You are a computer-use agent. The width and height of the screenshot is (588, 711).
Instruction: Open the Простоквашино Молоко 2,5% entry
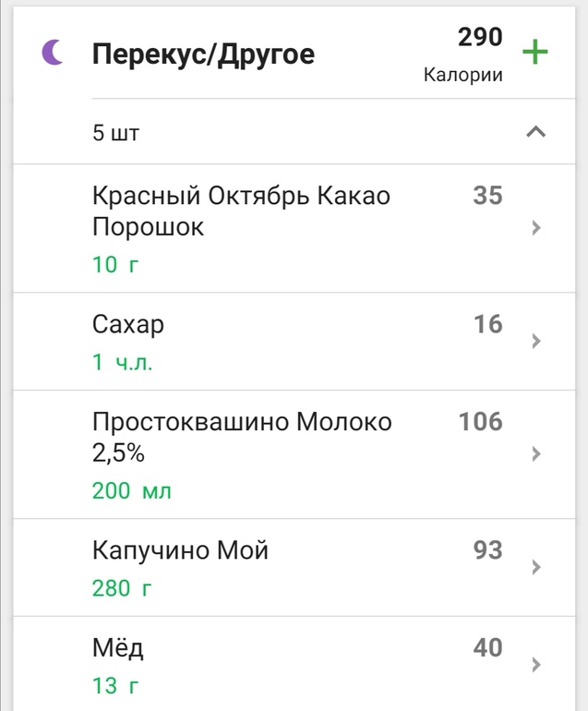[x=242, y=438]
